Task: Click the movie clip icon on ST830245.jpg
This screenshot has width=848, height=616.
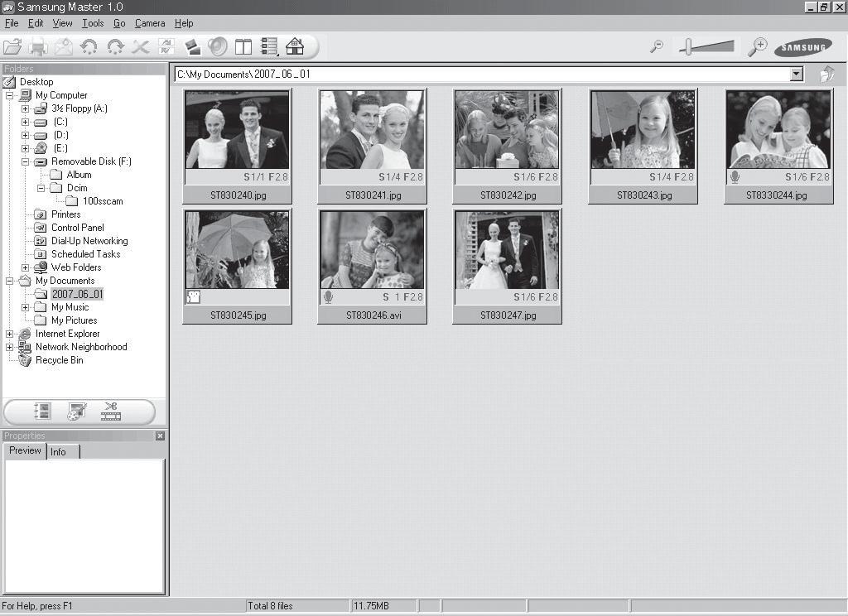Action: pyautogui.click(x=193, y=296)
